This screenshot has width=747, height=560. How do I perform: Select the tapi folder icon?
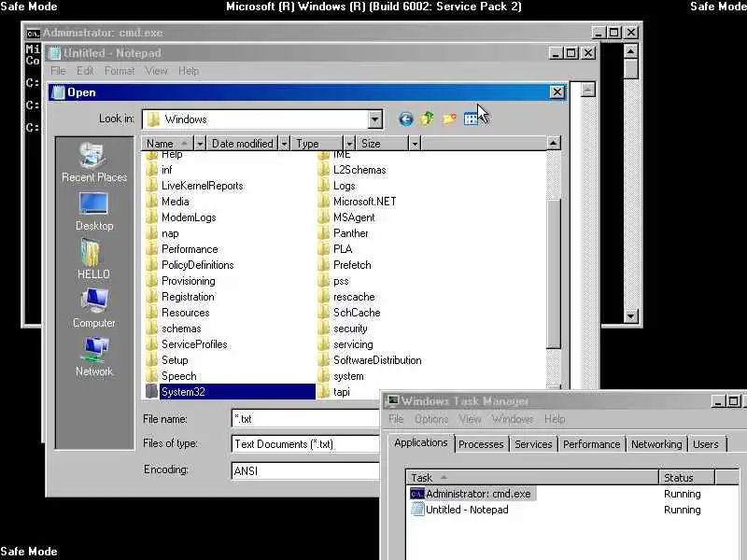324,391
